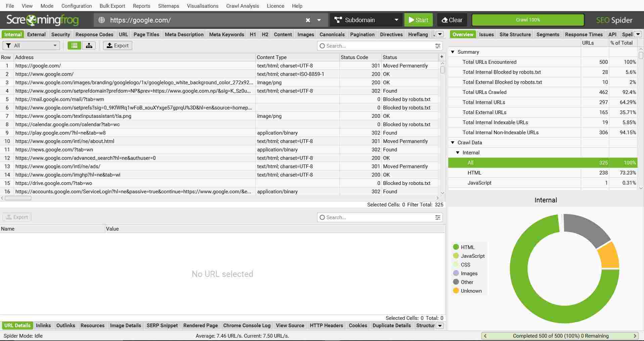Sort by Content Type column header
The height and width of the screenshot is (341, 644).
[x=297, y=57]
